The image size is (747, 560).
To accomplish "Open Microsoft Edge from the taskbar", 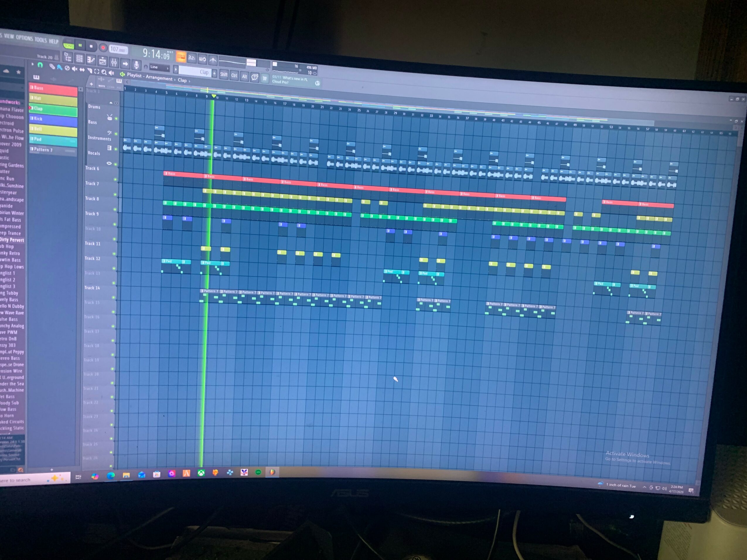I will pyautogui.click(x=110, y=476).
